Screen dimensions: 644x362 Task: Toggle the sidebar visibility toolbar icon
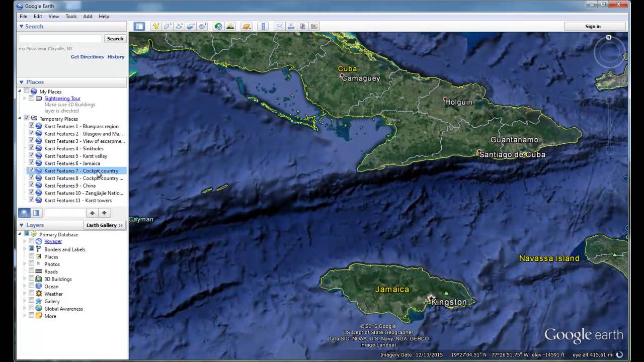click(x=139, y=27)
